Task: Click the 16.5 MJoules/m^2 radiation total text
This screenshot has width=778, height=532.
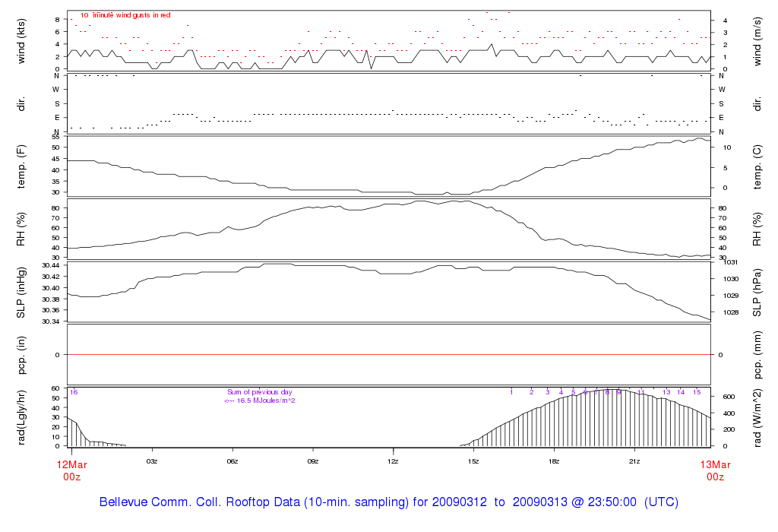Action: (x=260, y=401)
